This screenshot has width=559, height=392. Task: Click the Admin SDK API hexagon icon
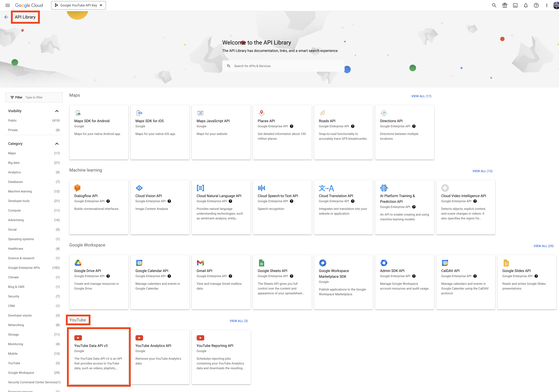[384, 263]
